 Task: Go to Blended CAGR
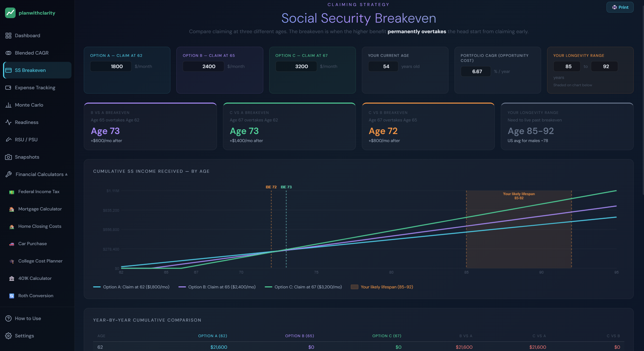37,53
